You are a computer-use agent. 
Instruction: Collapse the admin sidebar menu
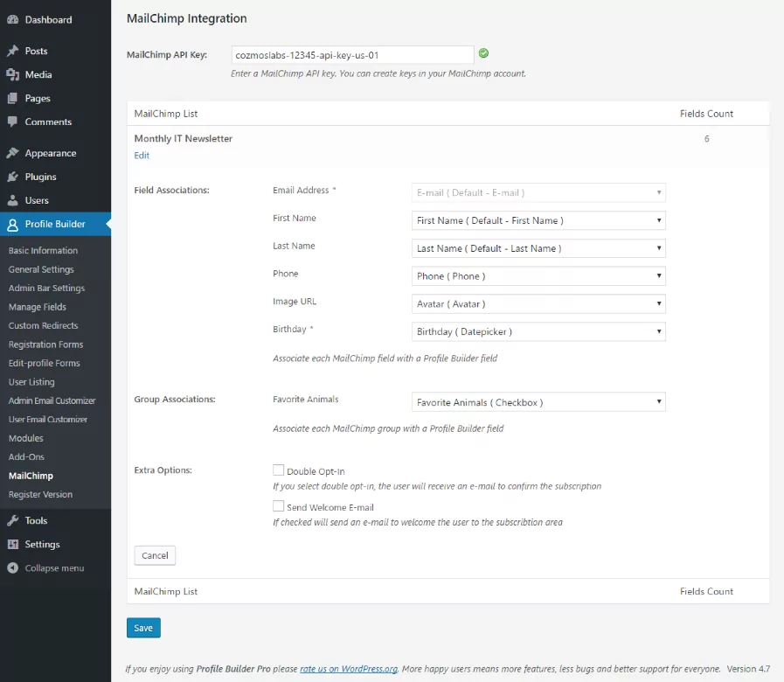55,568
